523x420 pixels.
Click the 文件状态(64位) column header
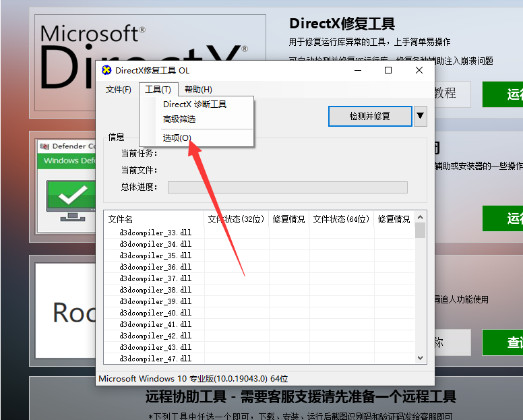coord(341,219)
